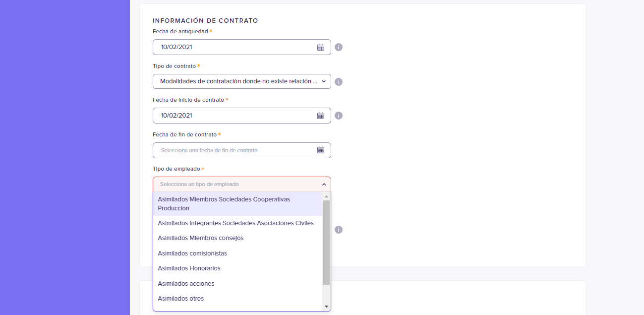The image size is (644, 315).
Task: Pick Asimilados acciones from list
Action: 238,283
